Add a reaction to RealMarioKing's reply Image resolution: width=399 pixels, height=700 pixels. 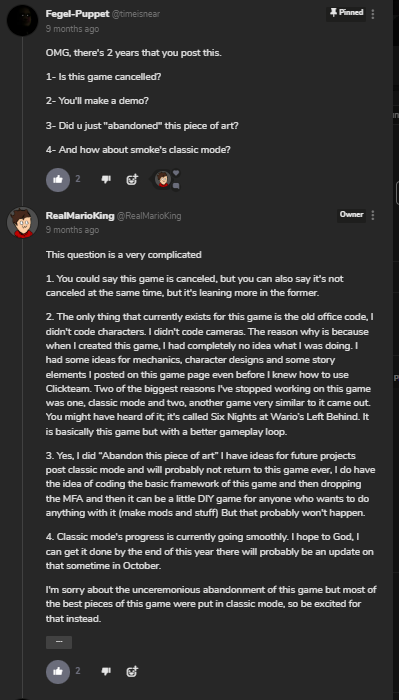click(x=132, y=671)
